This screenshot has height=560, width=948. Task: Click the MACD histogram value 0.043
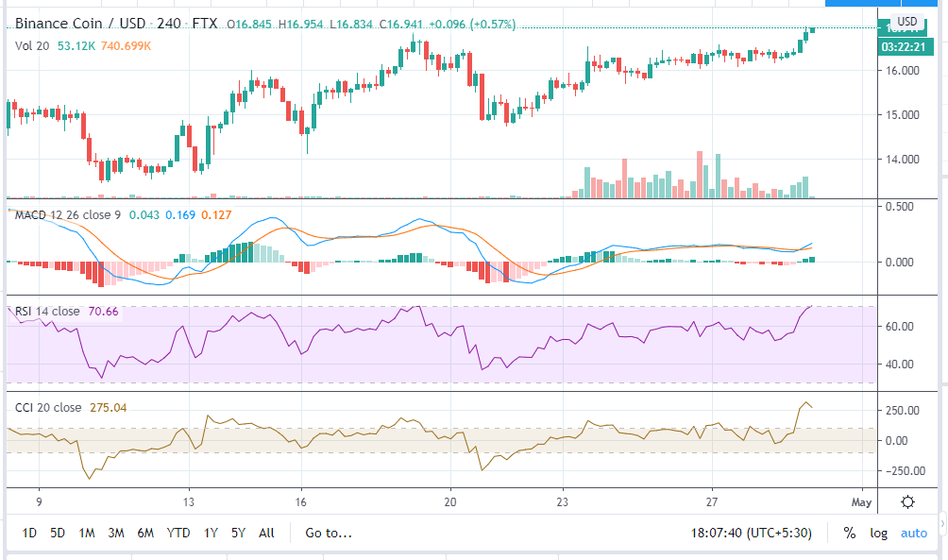(x=144, y=214)
